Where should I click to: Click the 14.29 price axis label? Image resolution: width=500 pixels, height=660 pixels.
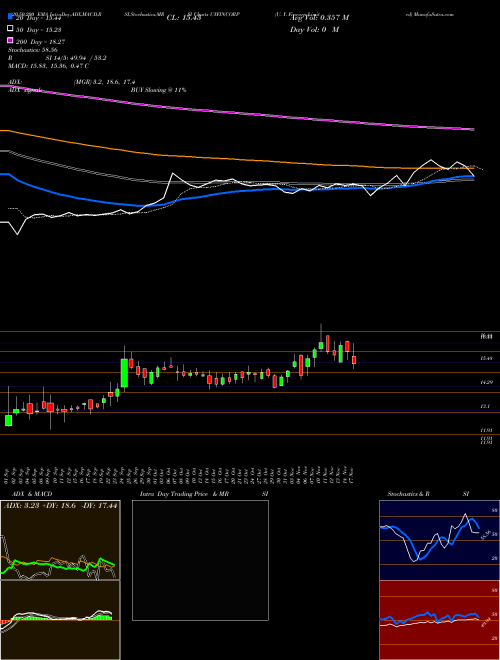pos(487,382)
